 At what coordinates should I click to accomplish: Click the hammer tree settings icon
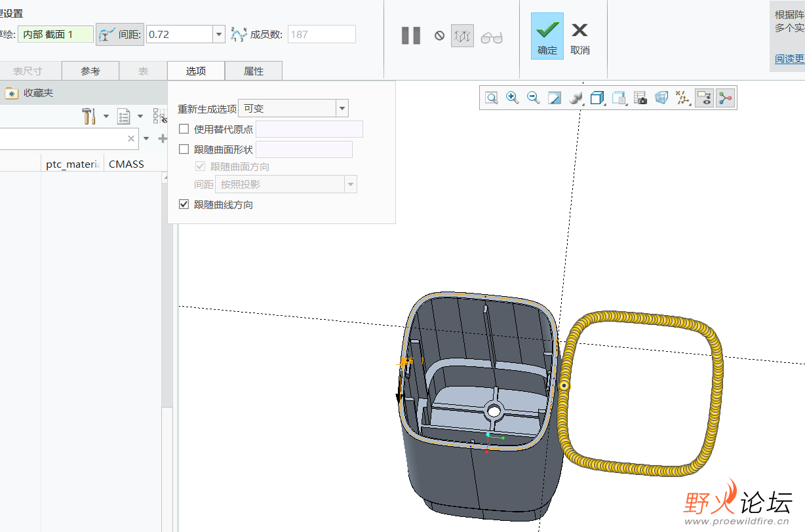point(89,117)
